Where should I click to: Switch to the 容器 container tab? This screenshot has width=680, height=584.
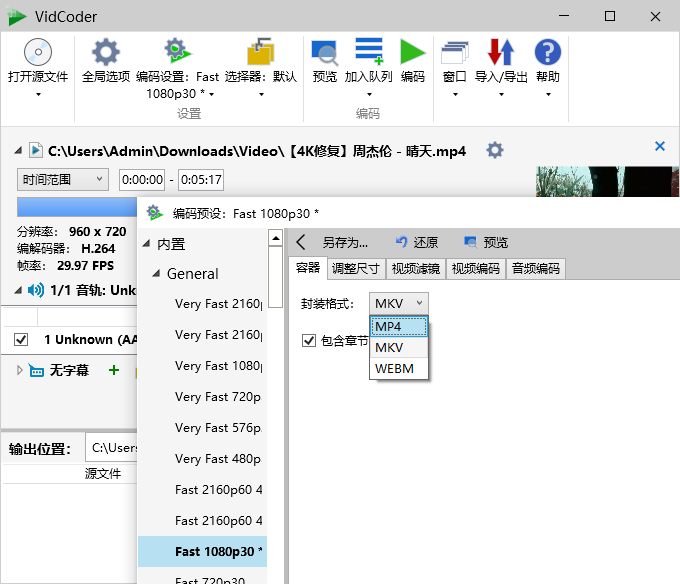pos(307,268)
